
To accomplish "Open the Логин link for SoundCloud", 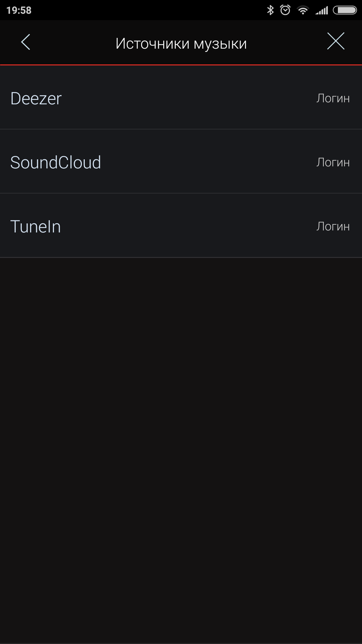I will 333,163.
